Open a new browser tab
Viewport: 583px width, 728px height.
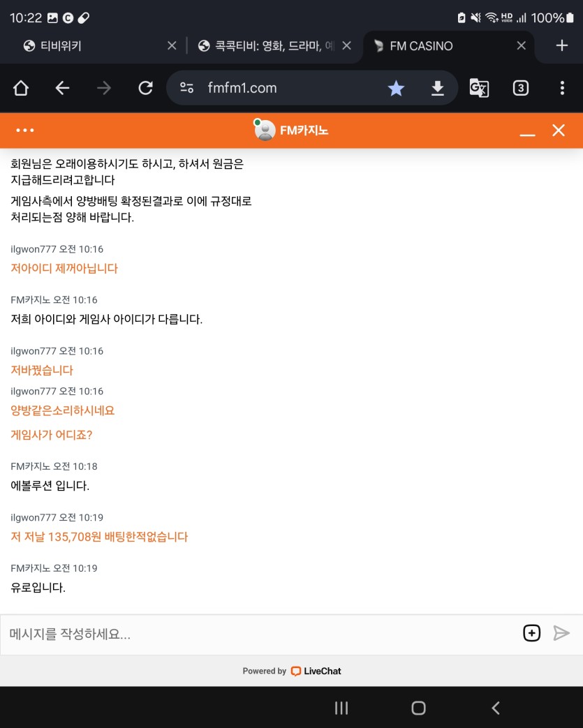(x=561, y=46)
